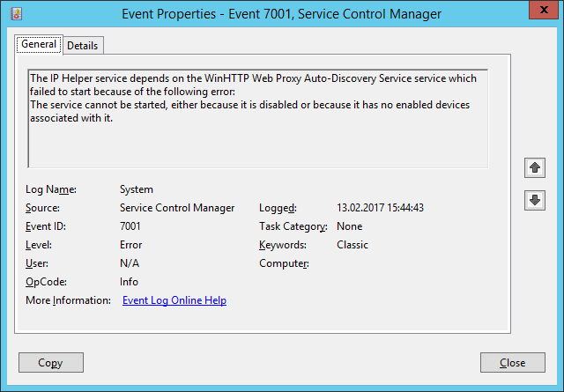This screenshot has height=392, width=564.
Task: Click the down arrow for next event
Action: (x=534, y=200)
